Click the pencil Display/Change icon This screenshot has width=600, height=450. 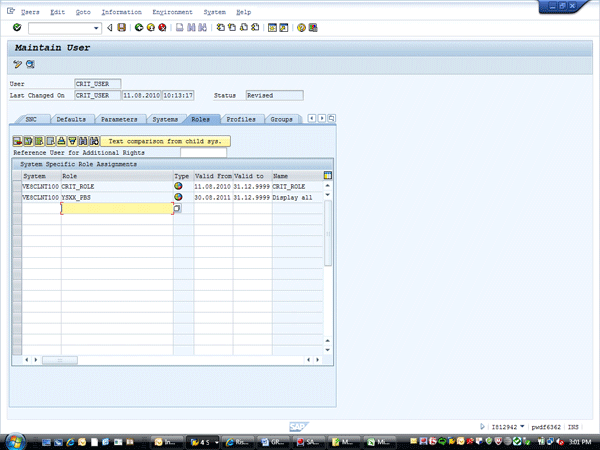point(17,64)
